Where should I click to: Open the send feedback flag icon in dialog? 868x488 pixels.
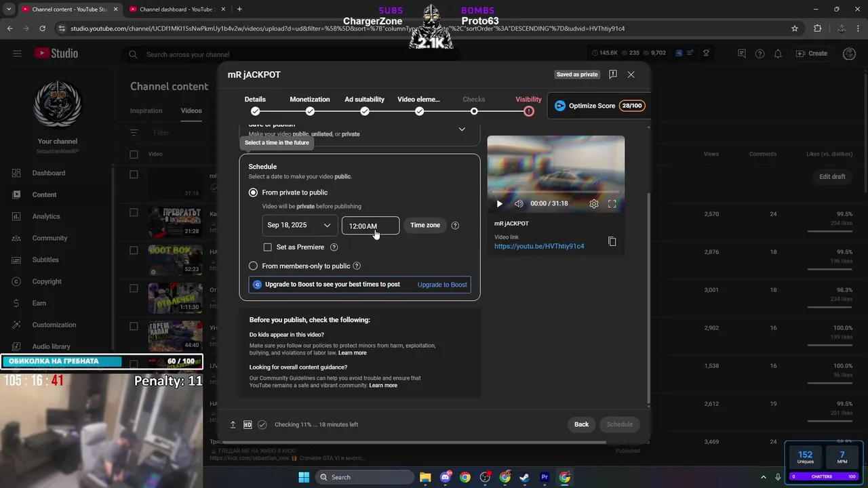tap(613, 75)
